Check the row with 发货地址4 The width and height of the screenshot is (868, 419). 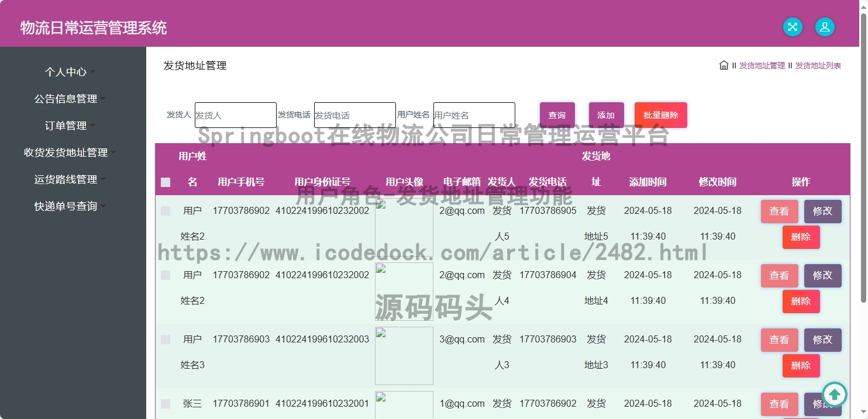coord(166,275)
